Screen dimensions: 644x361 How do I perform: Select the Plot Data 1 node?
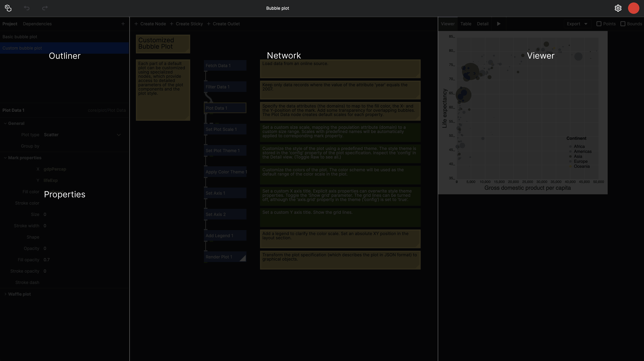click(x=225, y=108)
